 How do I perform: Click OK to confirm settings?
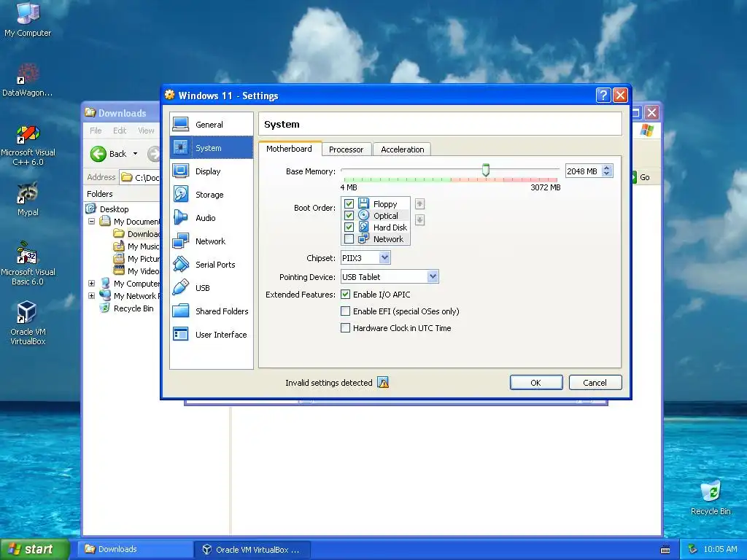coord(536,382)
